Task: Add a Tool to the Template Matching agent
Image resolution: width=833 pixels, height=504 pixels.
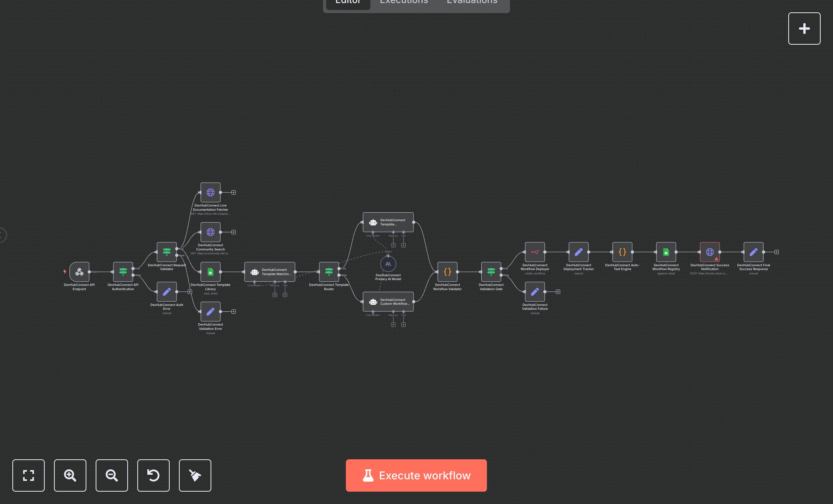Action: click(285, 295)
